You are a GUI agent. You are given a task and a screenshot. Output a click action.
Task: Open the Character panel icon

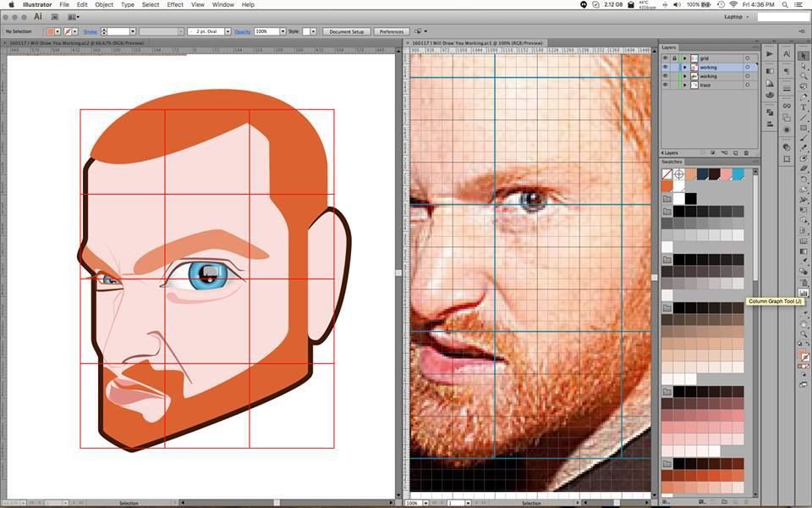pyautogui.click(x=786, y=54)
